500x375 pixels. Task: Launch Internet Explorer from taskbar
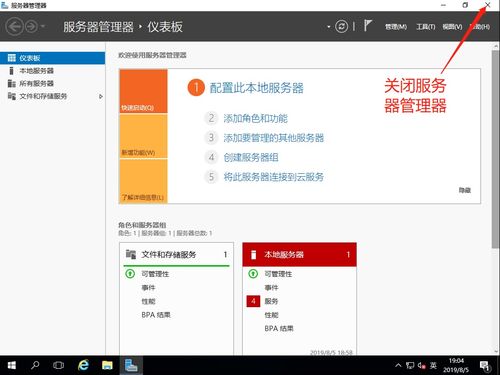pos(83,365)
